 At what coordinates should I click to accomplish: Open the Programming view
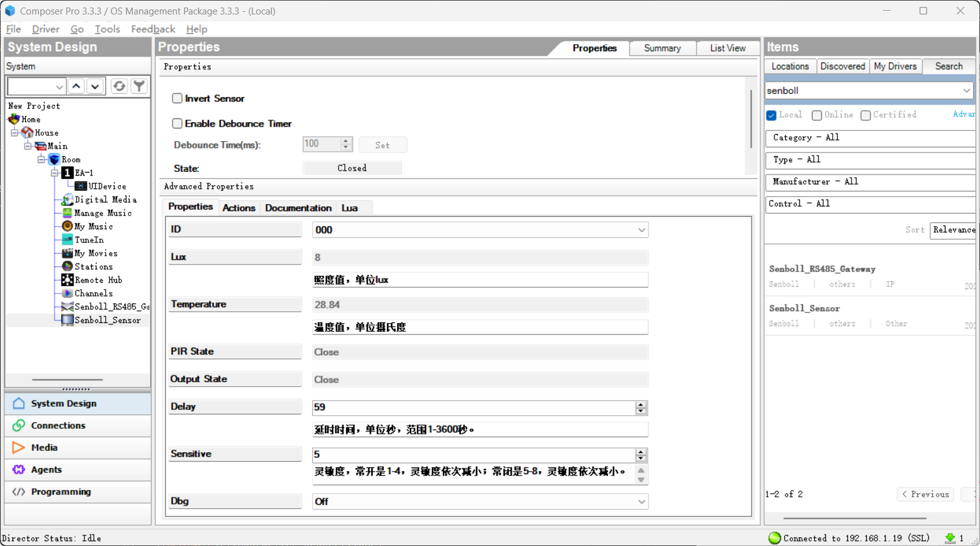click(x=78, y=492)
